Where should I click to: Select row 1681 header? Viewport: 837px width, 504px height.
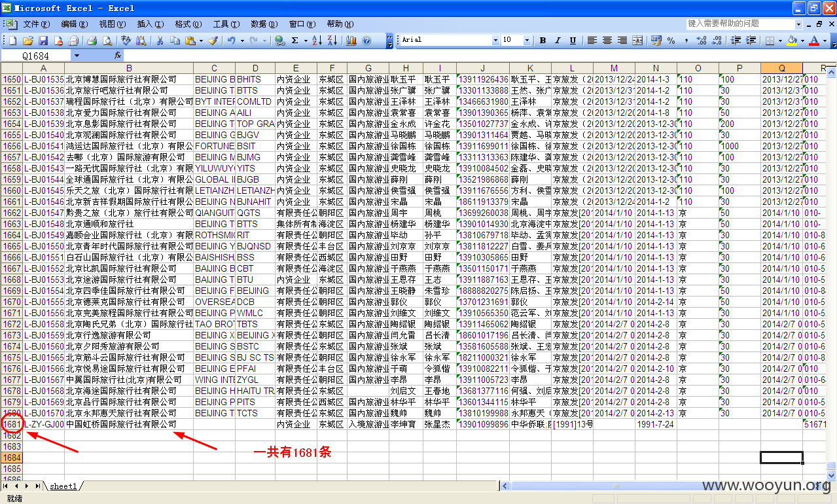12,424
